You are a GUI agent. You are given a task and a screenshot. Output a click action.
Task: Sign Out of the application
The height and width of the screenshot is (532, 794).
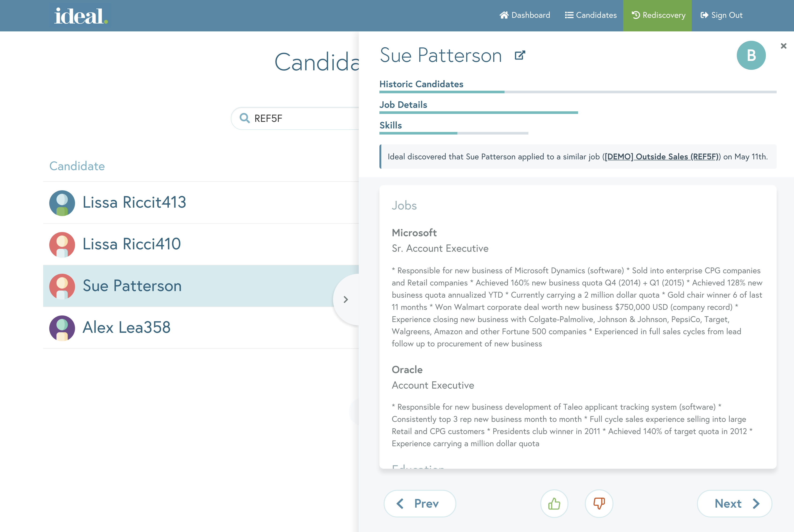click(x=722, y=15)
